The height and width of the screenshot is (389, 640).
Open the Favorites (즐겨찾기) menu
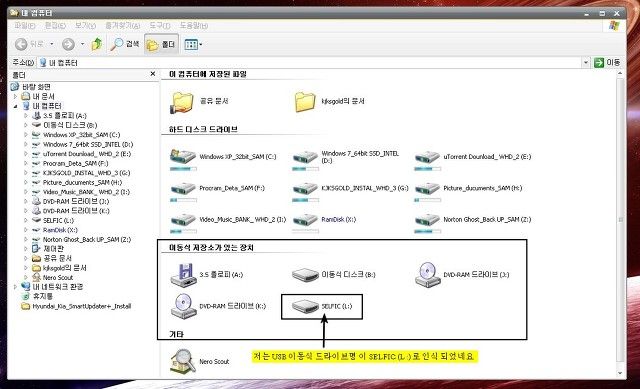point(122,26)
